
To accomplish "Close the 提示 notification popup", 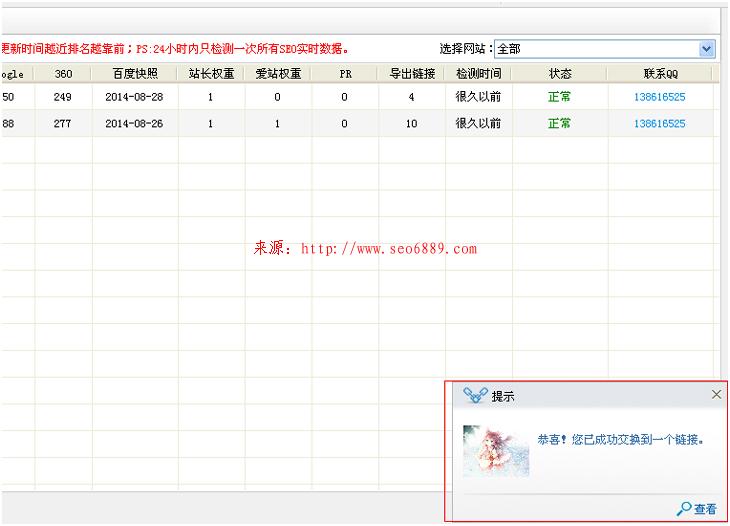I will [716, 395].
